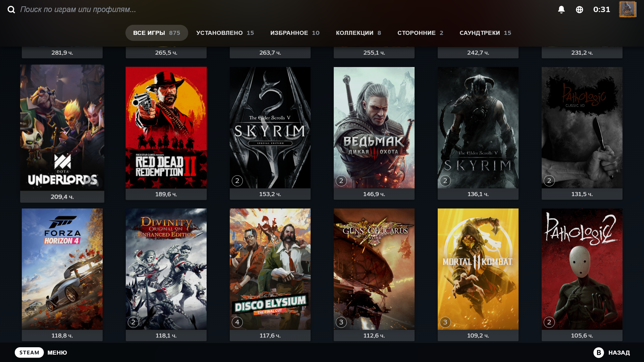644x362 pixels.
Task: Click the globe network icon
Action: click(x=579, y=10)
